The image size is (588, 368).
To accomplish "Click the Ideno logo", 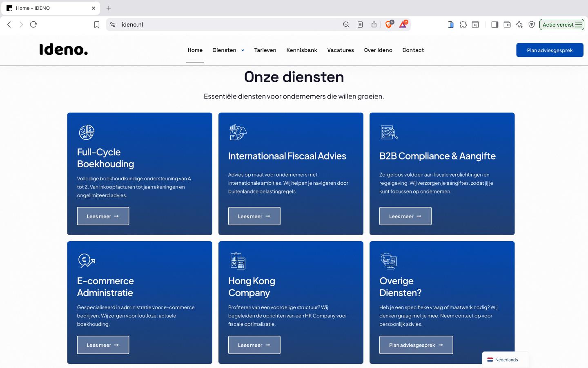I will click(x=63, y=49).
